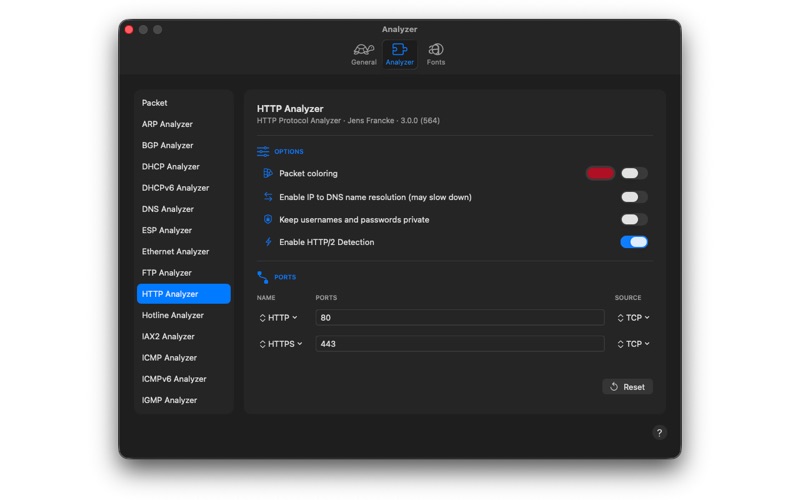Screen dimensions: 800x500
Task: Open the Fonts preferences tab
Action: 435,54
